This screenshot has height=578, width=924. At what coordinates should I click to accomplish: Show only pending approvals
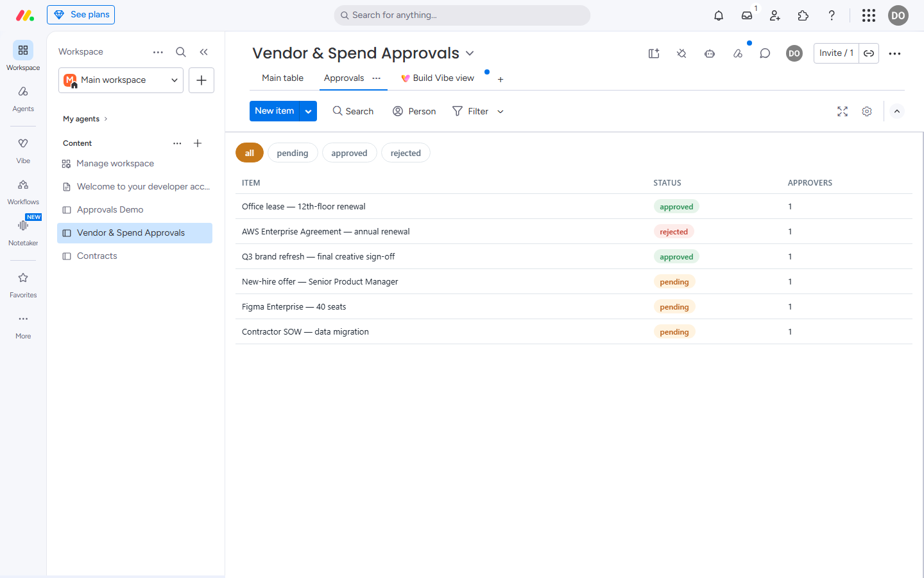293,153
